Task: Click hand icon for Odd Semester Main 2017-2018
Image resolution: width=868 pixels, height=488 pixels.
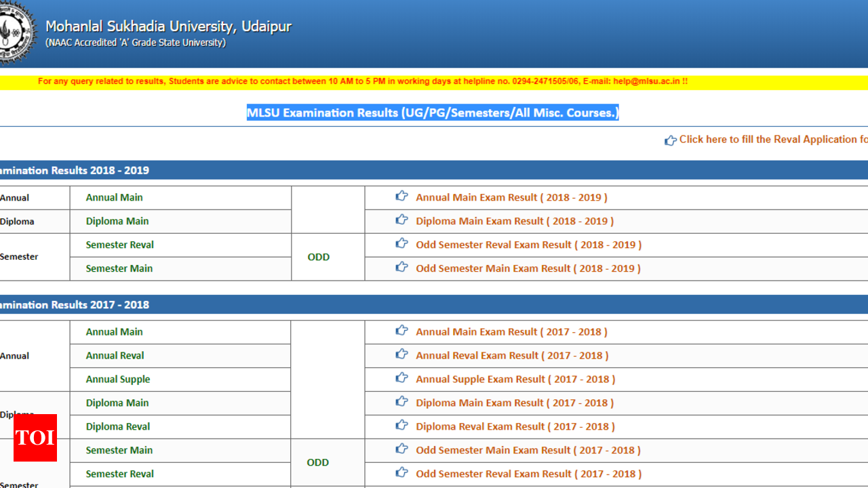Action: [x=402, y=449]
